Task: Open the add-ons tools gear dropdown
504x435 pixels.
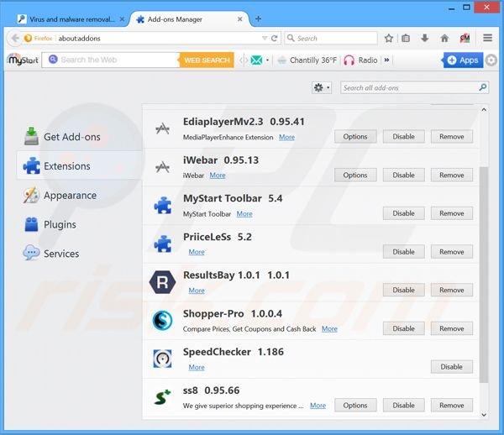Action: click(x=321, y=87)
